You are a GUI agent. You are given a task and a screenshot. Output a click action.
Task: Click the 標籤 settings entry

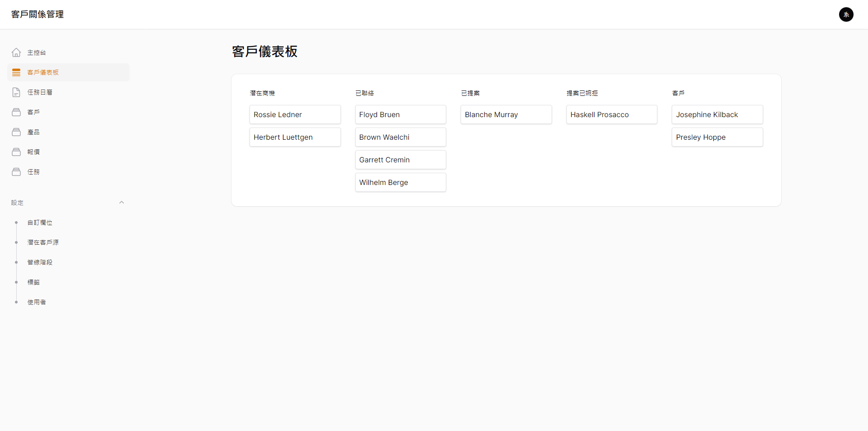tap(33, 282)
